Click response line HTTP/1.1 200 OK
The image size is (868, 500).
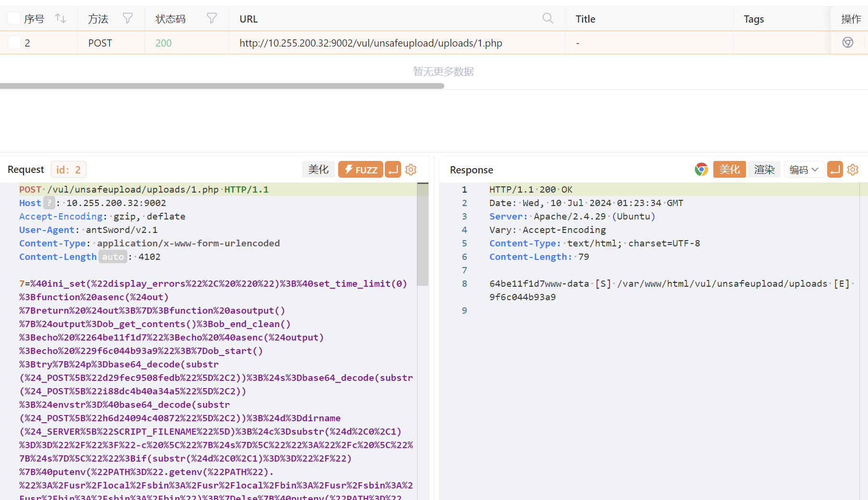point(531,189)
